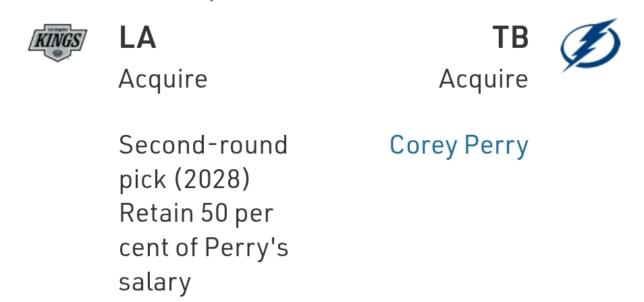Click the word Corey in blue link
Viewport: 644px width, 302px height.
pos(423,145)
